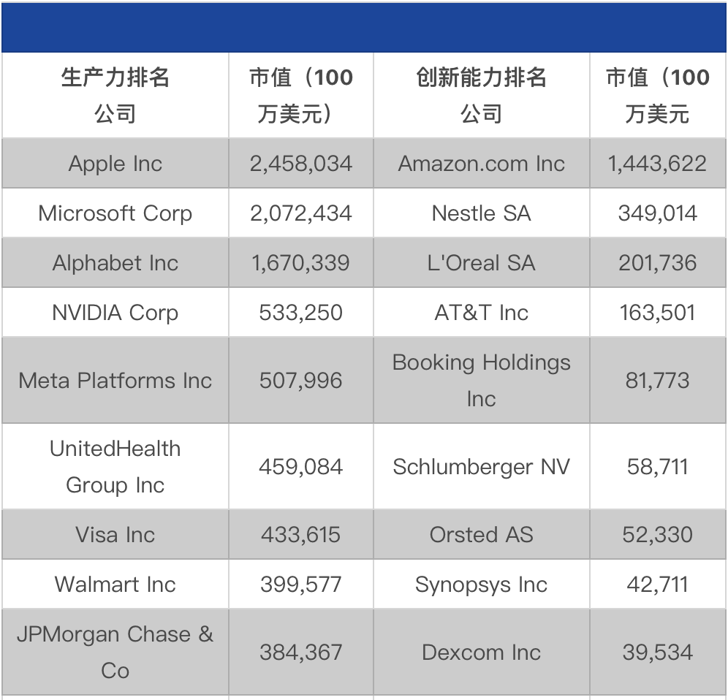
Task: Click the Visa Inc cell
Action: 115,535
